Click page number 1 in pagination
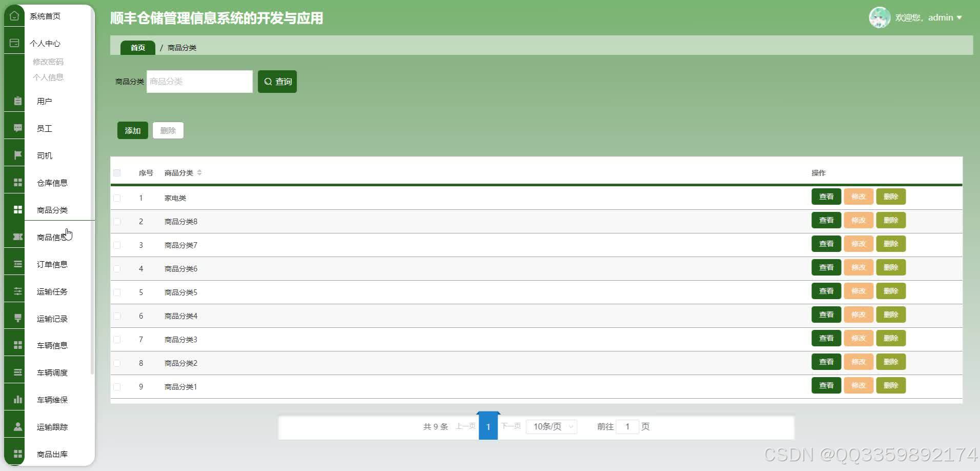The height and width of the screenshot is (471, 980). pyautogui.click(x=488, y=426)
